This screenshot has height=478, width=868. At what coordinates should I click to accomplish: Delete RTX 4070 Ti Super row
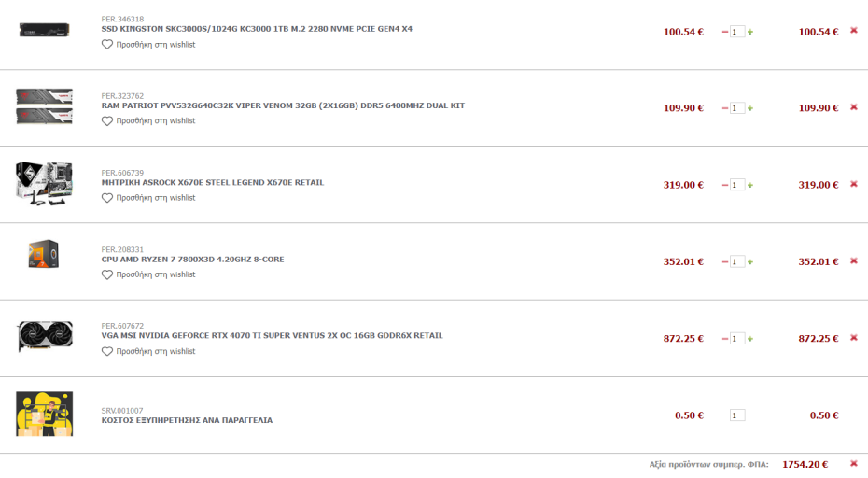853,338
